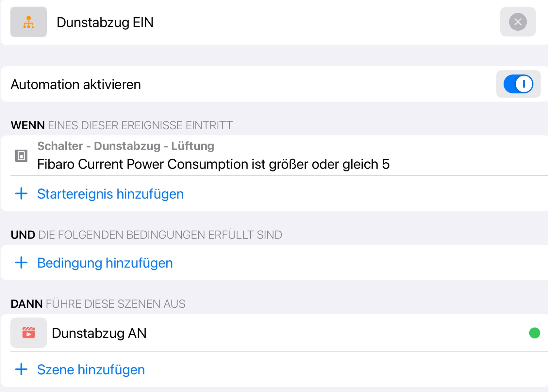This screenshot has width=548, height=392.
Task: Add a new Startereignis
Action: pos(110,194)
